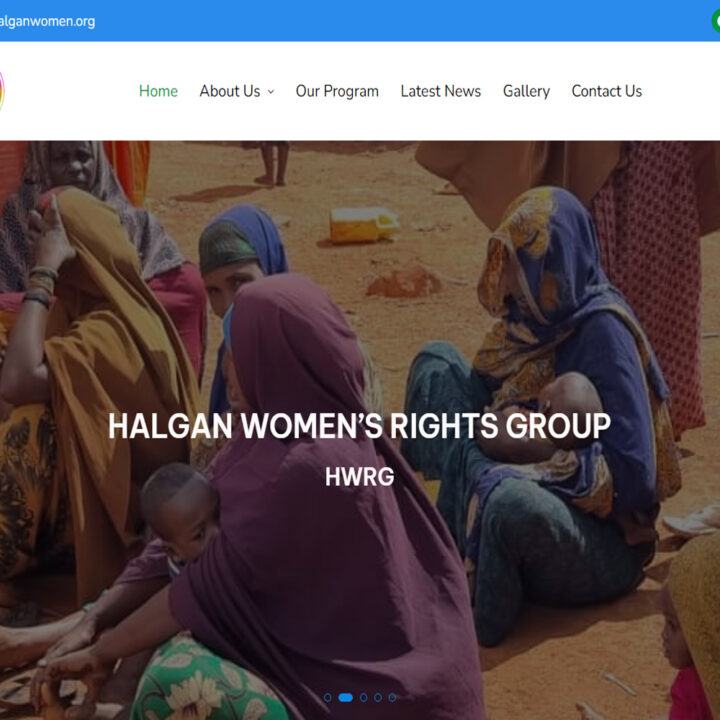Visit the Latest News section
This screenshot has height=720, width=720.
440,91
